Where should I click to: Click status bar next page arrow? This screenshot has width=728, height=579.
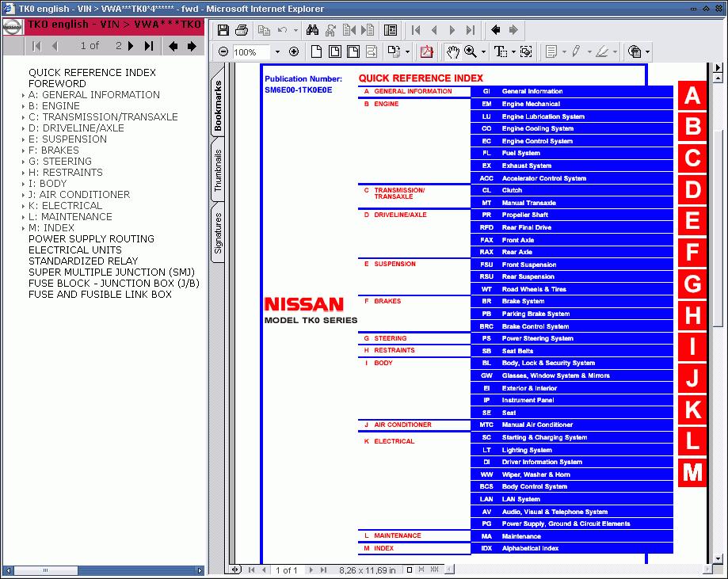(311, 570)
